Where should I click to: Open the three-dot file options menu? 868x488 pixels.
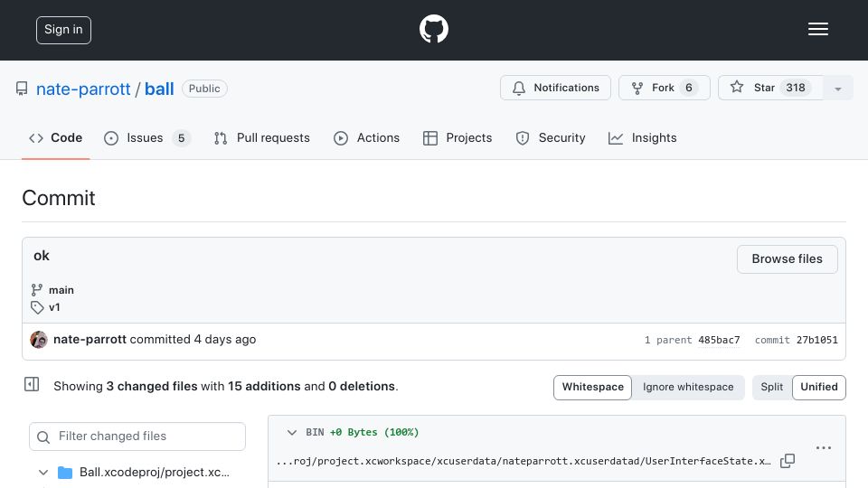823,447
